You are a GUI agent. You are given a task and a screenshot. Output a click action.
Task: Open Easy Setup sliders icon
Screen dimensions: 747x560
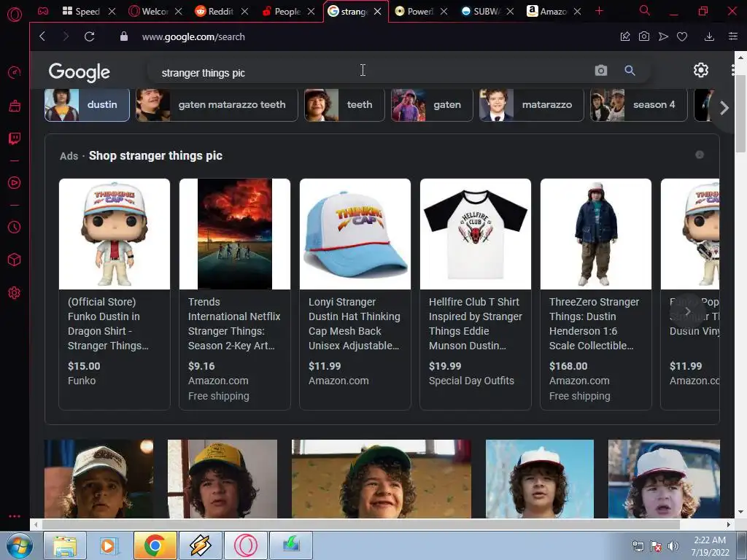coord(732,36)
